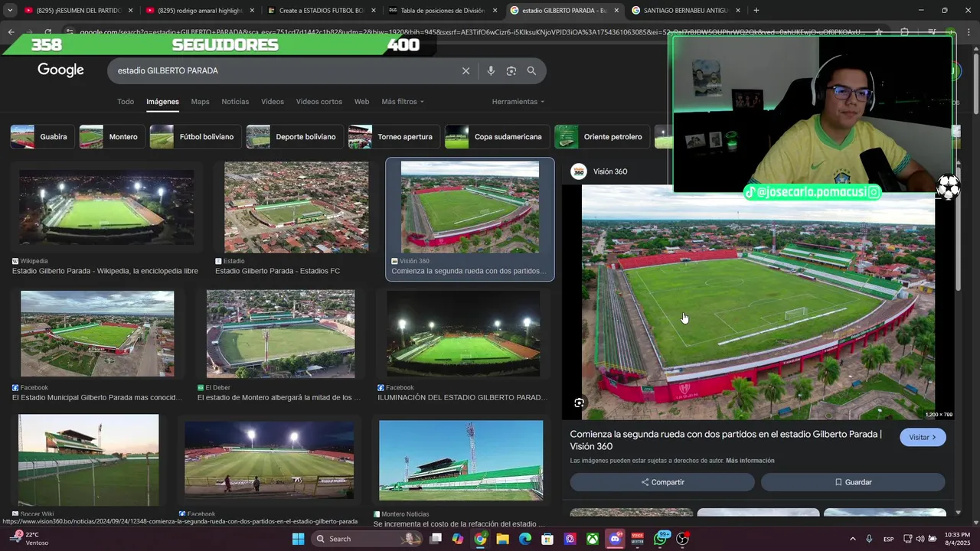Clear the search box text with X

point(465,70)
